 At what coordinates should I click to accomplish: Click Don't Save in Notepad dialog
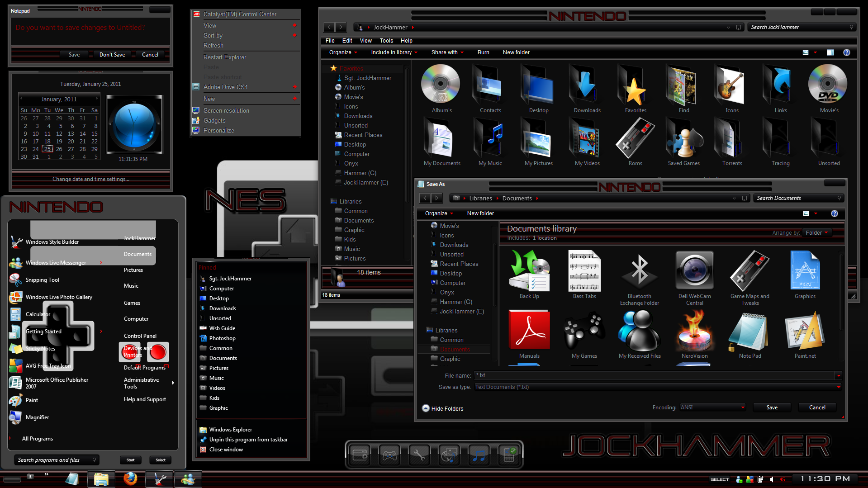pyautogui.click(x=112, y=55)
